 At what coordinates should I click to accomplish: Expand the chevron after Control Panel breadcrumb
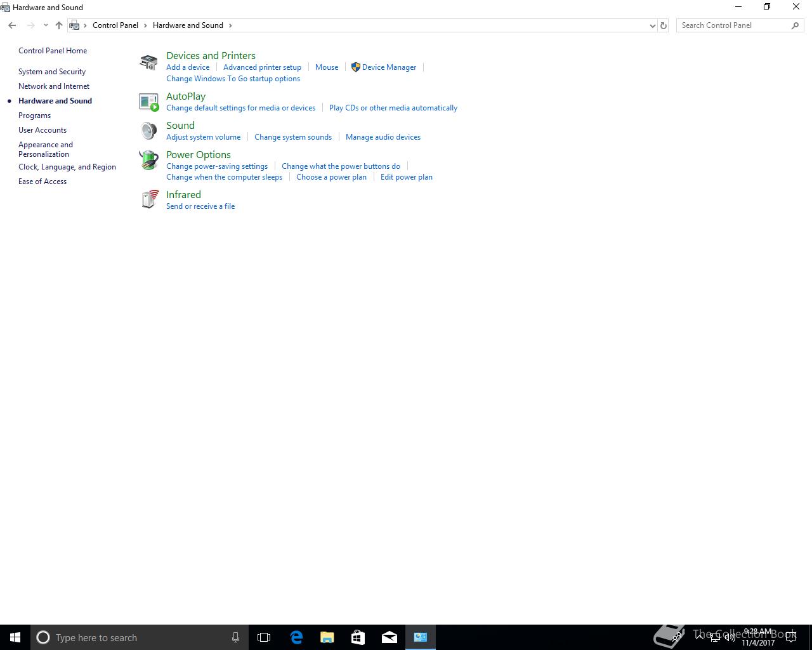point(145,25)
